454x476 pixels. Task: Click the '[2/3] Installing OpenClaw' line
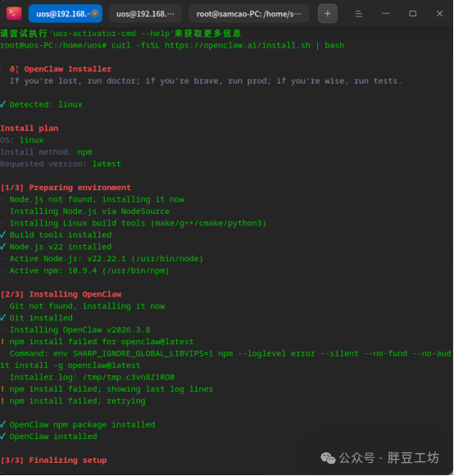tap(61, 294)
